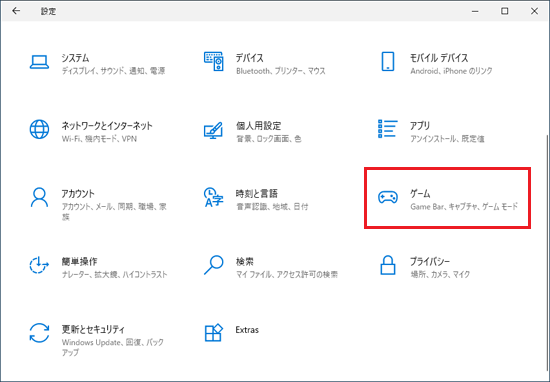Click 'アンインストール、既定値' description
This screenshot has height=382, width=550.
click(x=447, y=139)
